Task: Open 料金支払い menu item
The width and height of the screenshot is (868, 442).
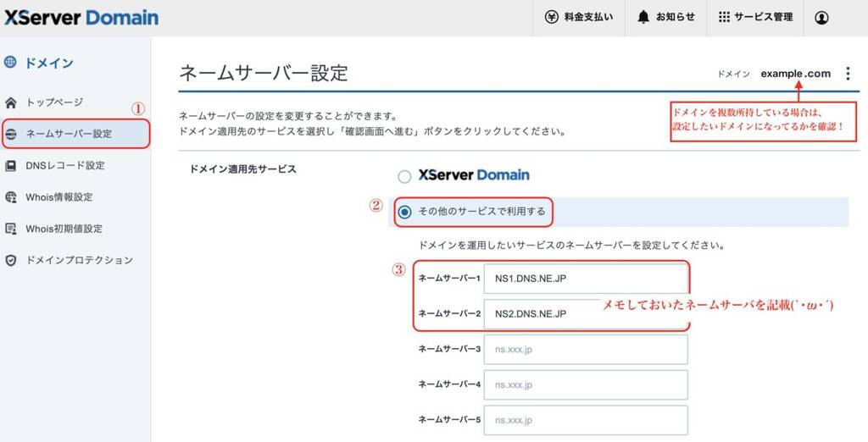Action: pos(588,17)
